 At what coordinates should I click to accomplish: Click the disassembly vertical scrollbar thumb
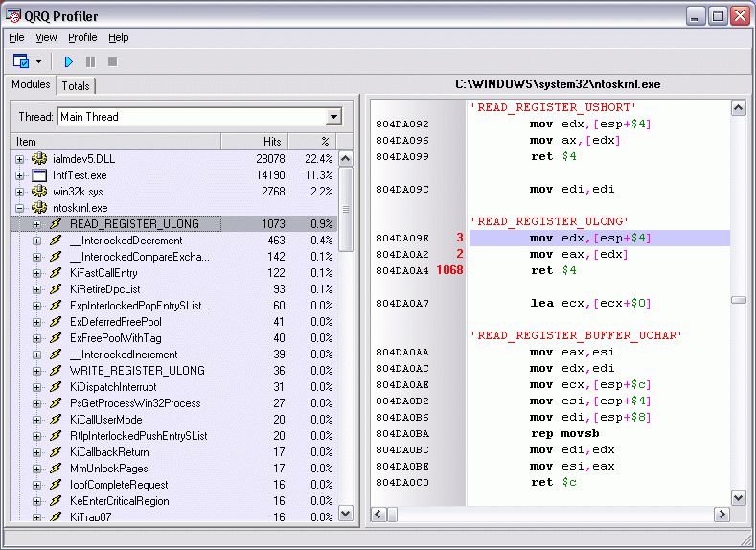(738, 300)
